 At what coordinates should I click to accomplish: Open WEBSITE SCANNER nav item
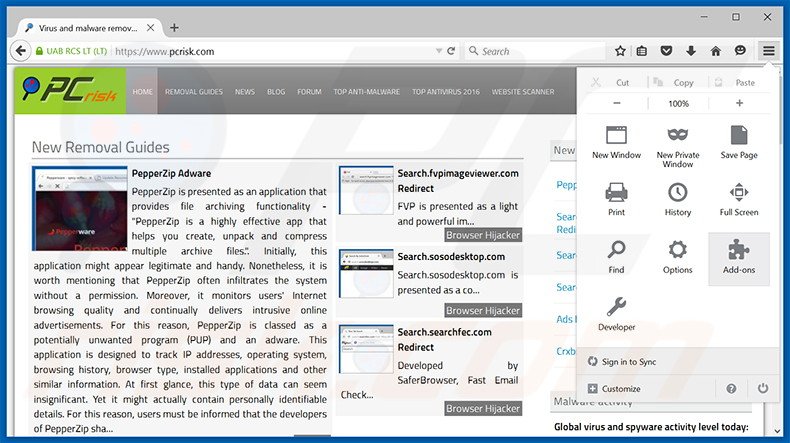[x=522, y=92]
